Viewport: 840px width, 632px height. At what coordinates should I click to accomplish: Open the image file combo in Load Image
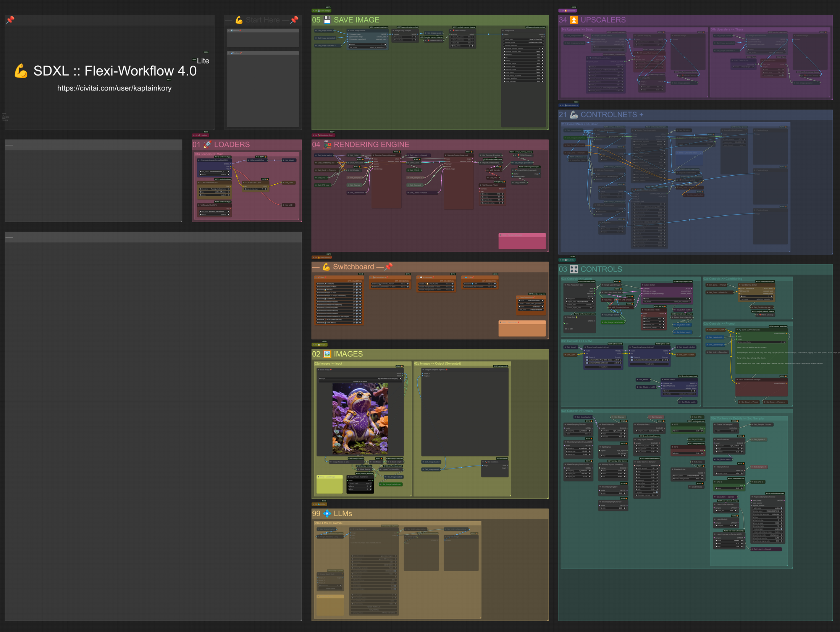pos(360,378)
